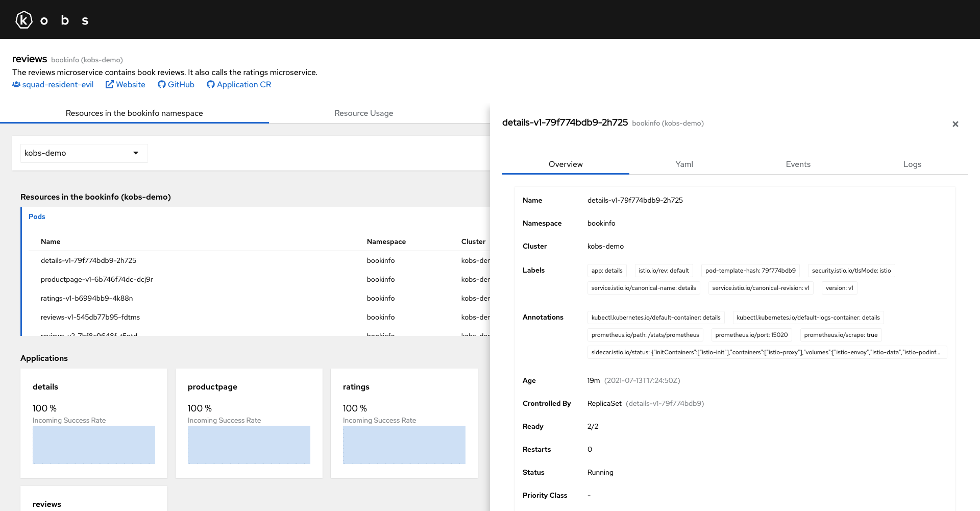Click the Cluster column header in Pods table
Image resolution: width=980 pixels, height=511 pixels.
[x=474, y=242]
